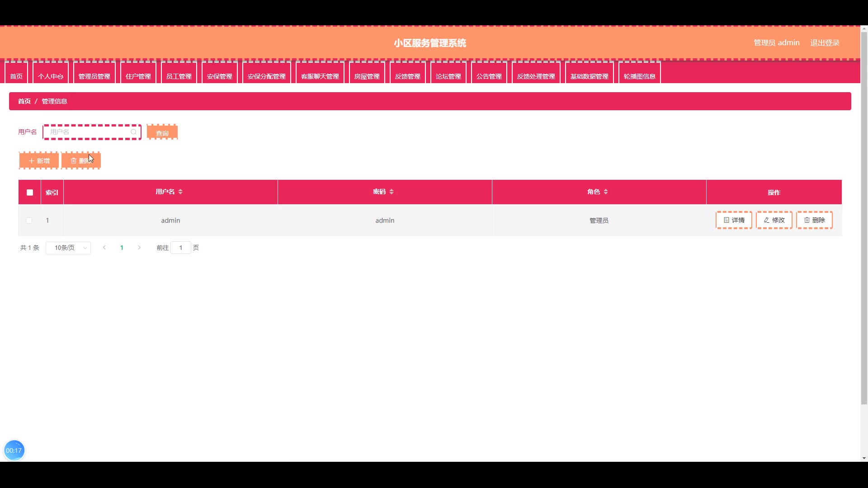Open the 反馈管理 navigation tab
Image resolution: width=868 pixels, height=488 pixels.
pyautogui.click(x=408, y=73)
